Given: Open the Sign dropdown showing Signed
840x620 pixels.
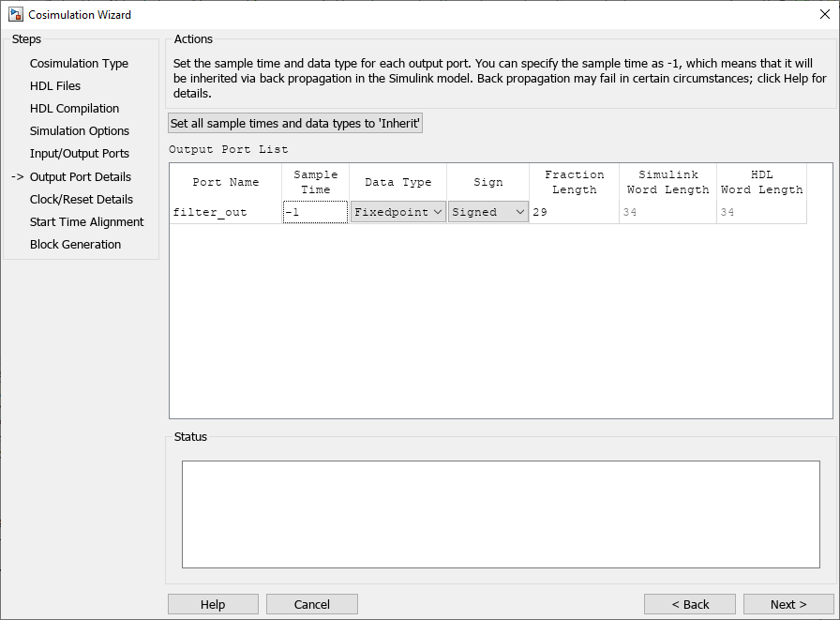Looking at the screenshot, I should [x=487, y=212].
